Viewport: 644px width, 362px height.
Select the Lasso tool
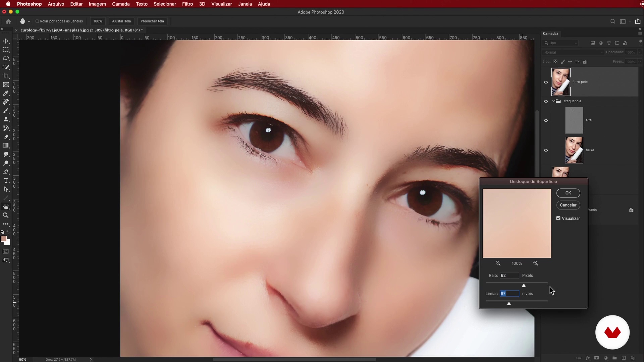point(6,58)
